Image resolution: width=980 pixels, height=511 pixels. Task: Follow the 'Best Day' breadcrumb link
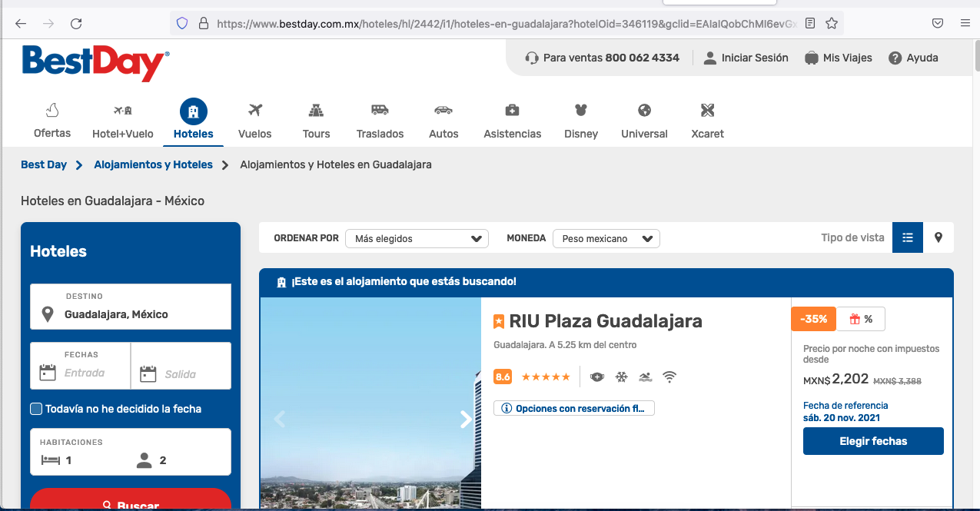pyautogui.click(x=44, y=164)
